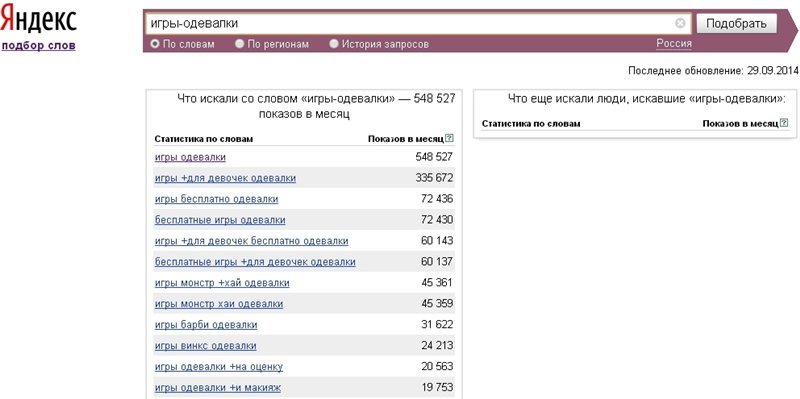Open 'игры барби одевалки' link
800x399 pixels.
tap(206, 325)
